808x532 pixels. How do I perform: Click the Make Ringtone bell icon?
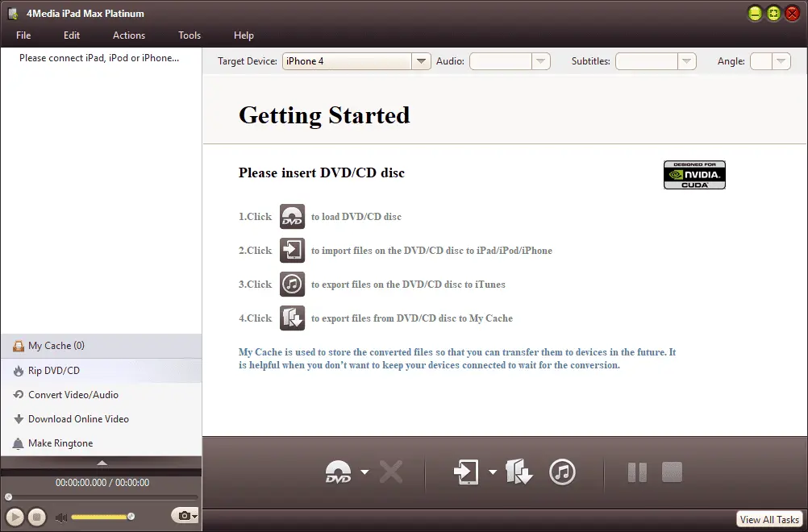(18, 443)
